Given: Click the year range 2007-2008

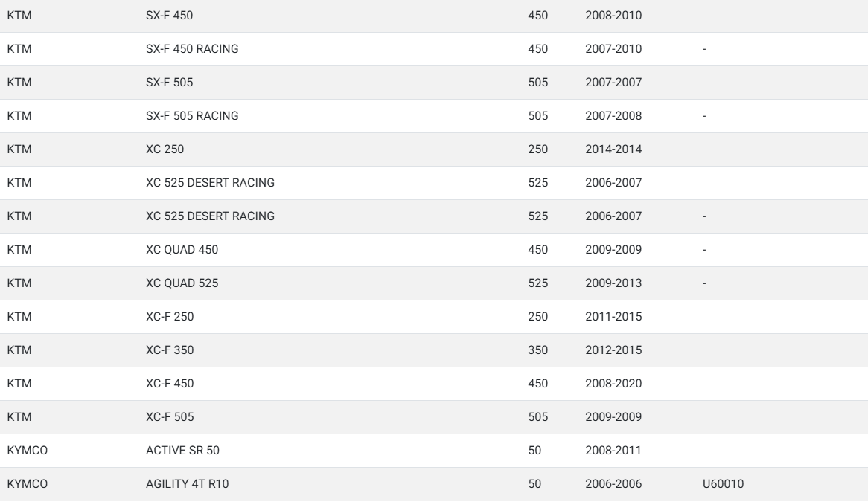Looking at the screenshot, I should pos(613,115).
